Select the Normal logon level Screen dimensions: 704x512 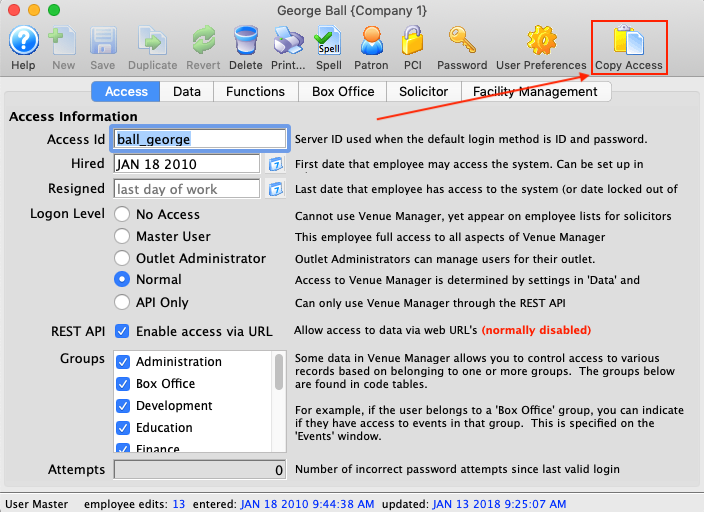tap(122, 279)
